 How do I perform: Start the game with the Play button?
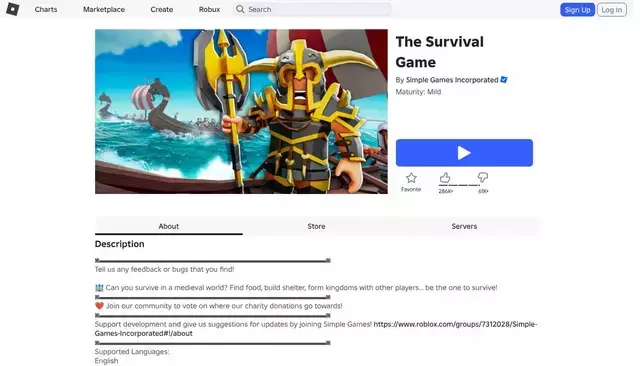pos(464,153)
